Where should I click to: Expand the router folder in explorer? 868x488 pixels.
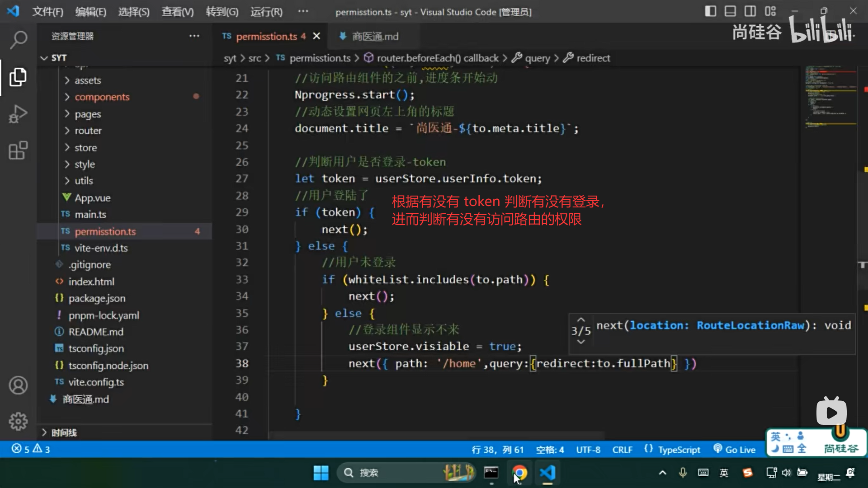point(88,131)
